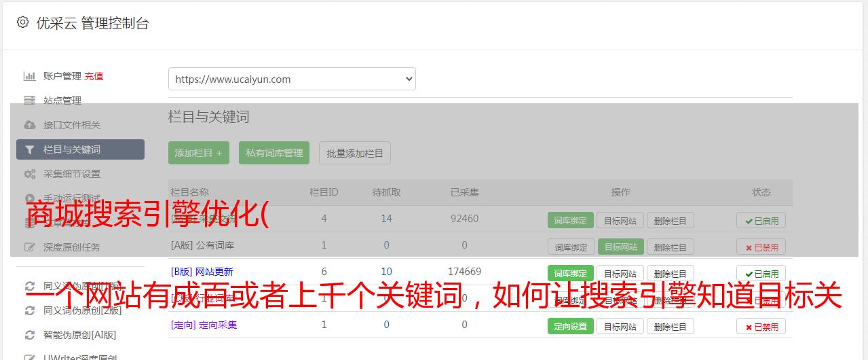The image size is (868, 360).
Task: Open the site URL dropdown showing ucaiyun.com
Action: pyautogui.click(x=292, y=79)
